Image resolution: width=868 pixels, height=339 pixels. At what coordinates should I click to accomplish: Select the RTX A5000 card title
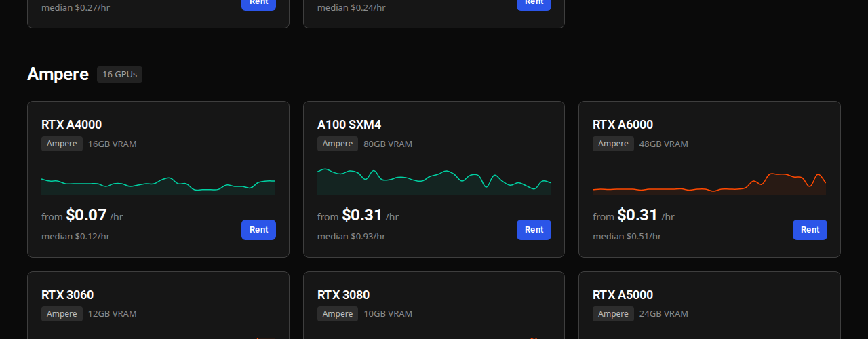click(623, 295)
